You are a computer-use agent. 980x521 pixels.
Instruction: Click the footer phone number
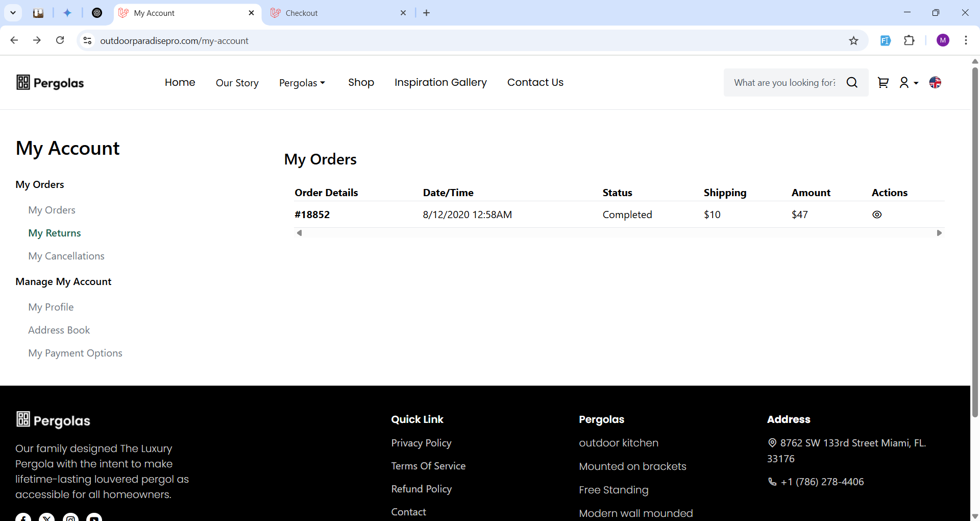pyautogui.click(x=822, y=482)
